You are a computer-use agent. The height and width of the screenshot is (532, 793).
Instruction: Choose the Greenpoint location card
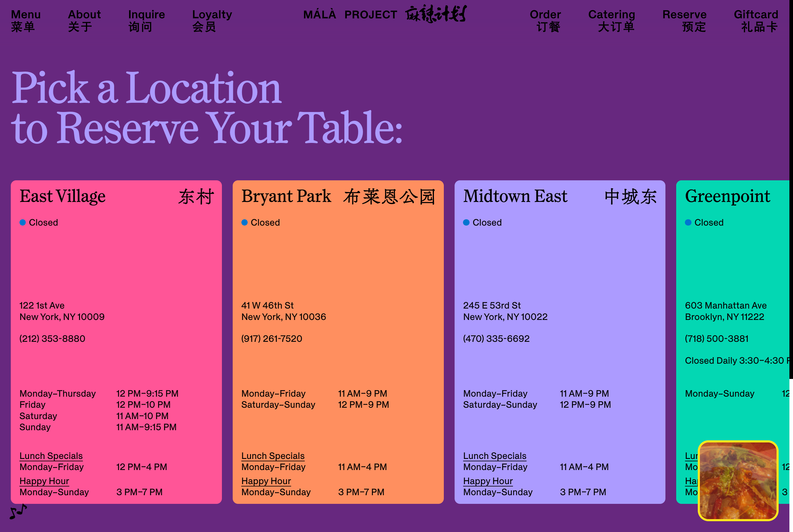(727, 196)
